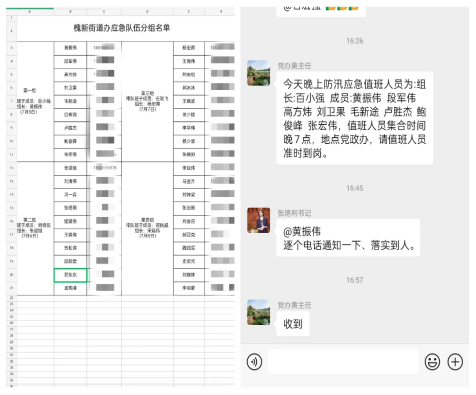Select the 今天晚上防汛应急值班人员 message bubble
The width and height of the screenshot is (476, 395).
pyautogui.click(x=355, y=118)
